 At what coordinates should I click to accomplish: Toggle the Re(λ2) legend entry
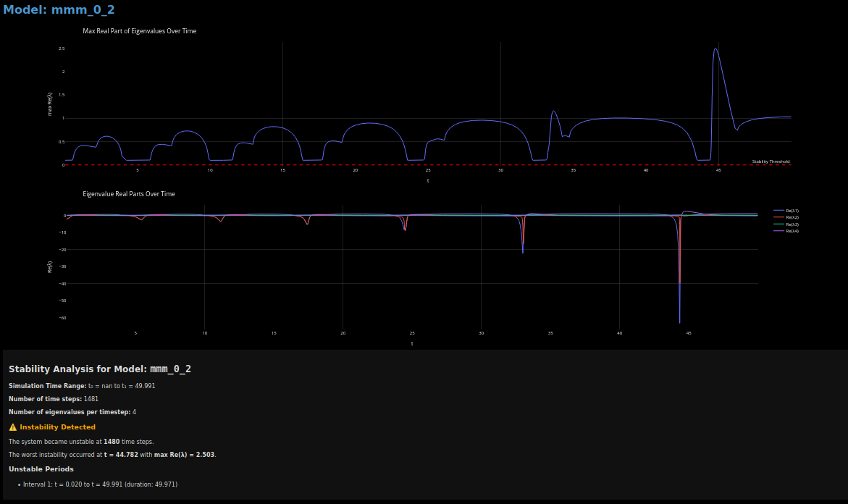tap(786, 217)
